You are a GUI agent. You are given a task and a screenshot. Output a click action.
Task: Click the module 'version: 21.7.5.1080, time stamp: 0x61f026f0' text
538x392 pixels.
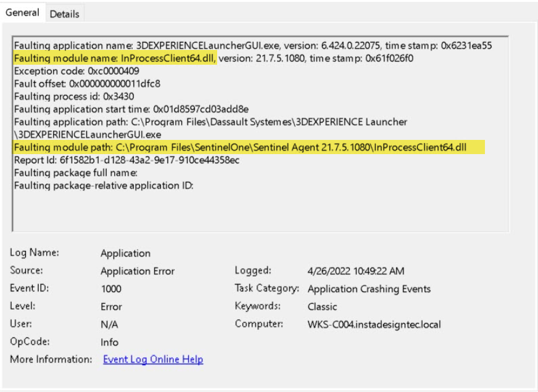click(x=316, y=59)
